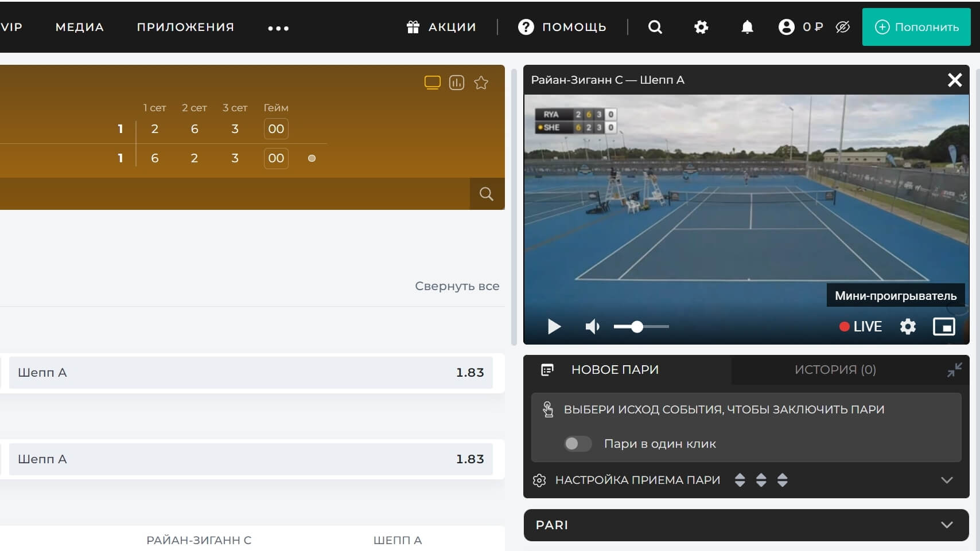The width and height of the screenshot is (980, 551).
Task: Add match to favorites star
Action: [x=481, y=83]
